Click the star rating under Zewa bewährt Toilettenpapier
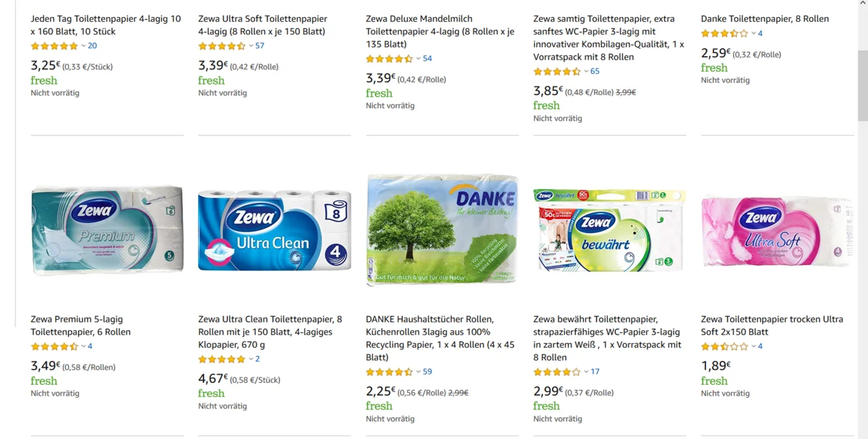The height and width of the screenshot is (439, 868). [x=557, y=372]
